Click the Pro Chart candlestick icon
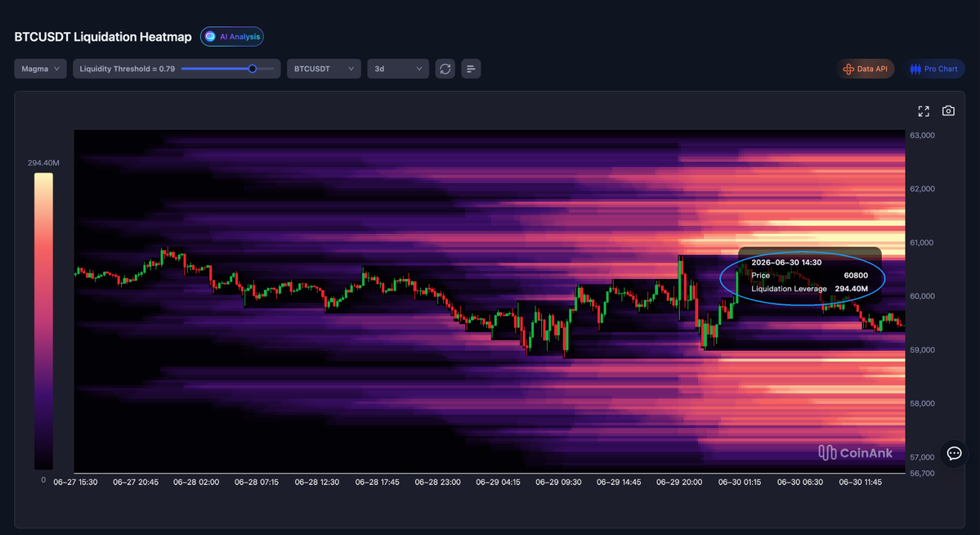This screenshot has width=980, height=535. 915,69
